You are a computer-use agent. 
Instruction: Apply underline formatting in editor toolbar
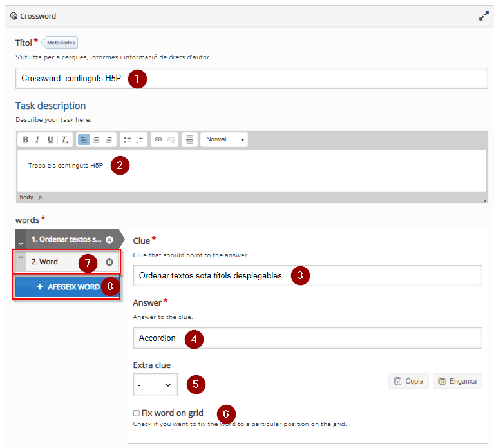pos(50,139)
